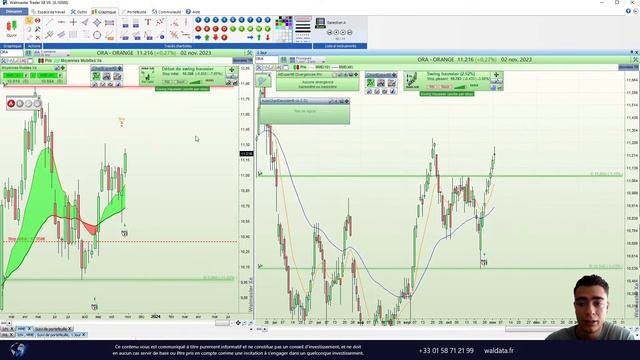Click green plus icon in right swing panel
The height and width of the screenshot is (360, 640).
point(496,75)
